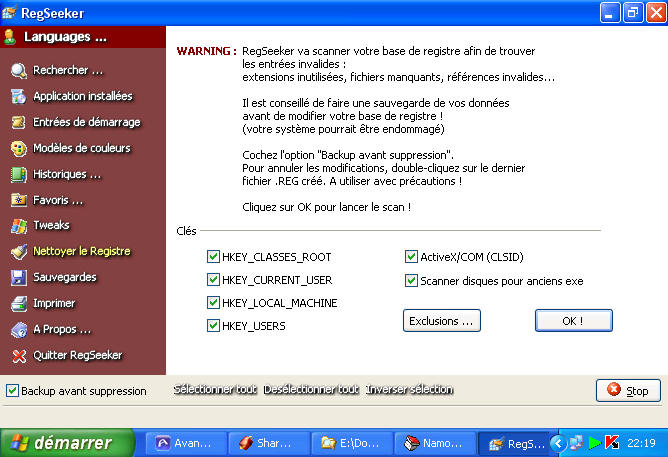
Task: Open Entrées de démarrage entry
Action: coord(86,122)
